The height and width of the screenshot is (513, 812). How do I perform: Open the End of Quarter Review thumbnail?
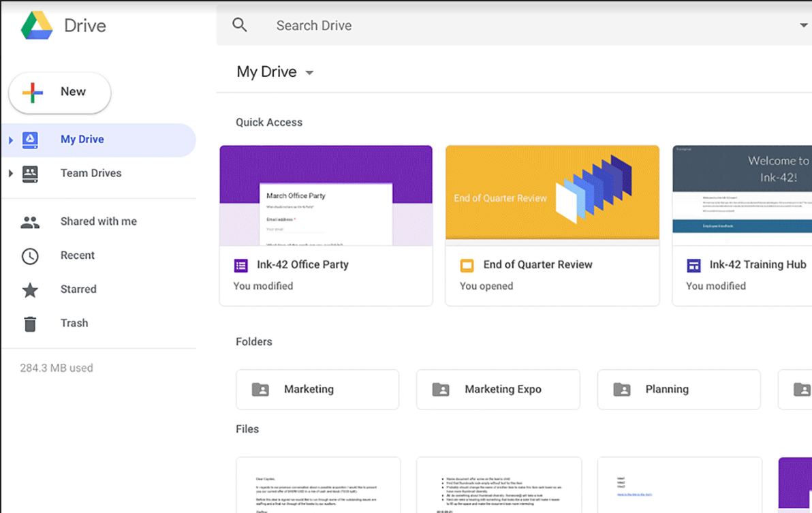pyautogui.click(x=552, y=193)
